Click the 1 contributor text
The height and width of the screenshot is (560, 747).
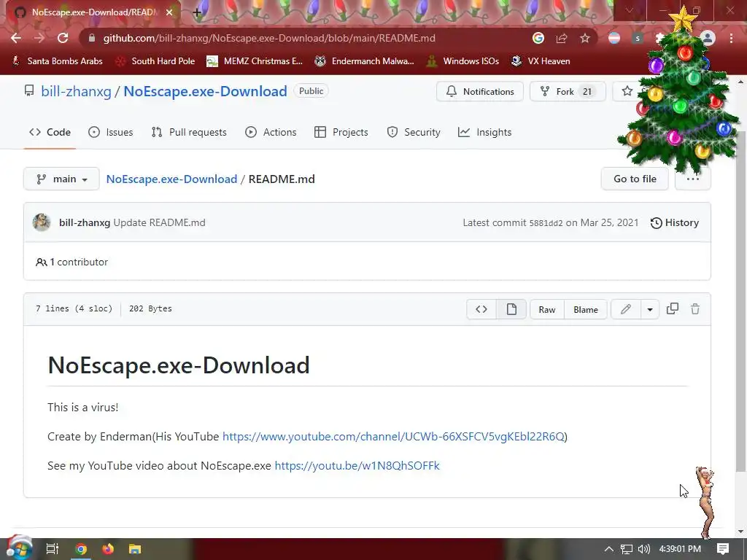point(72,262)
